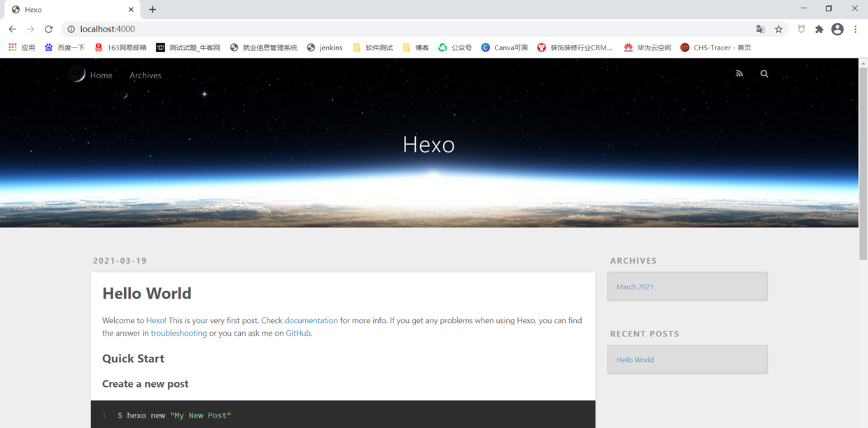Click the moon logo icon in nav
The width and height of the screenshot is (868, 428).
pos(77,73)
